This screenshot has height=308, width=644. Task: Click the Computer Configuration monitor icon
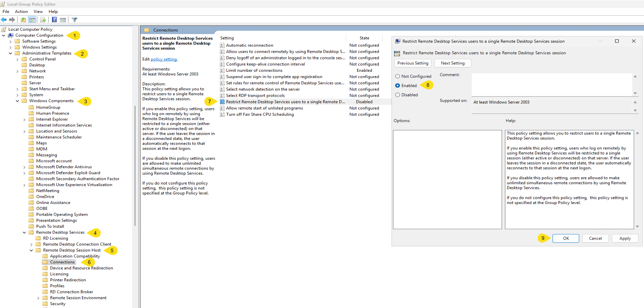click(11, 35)
